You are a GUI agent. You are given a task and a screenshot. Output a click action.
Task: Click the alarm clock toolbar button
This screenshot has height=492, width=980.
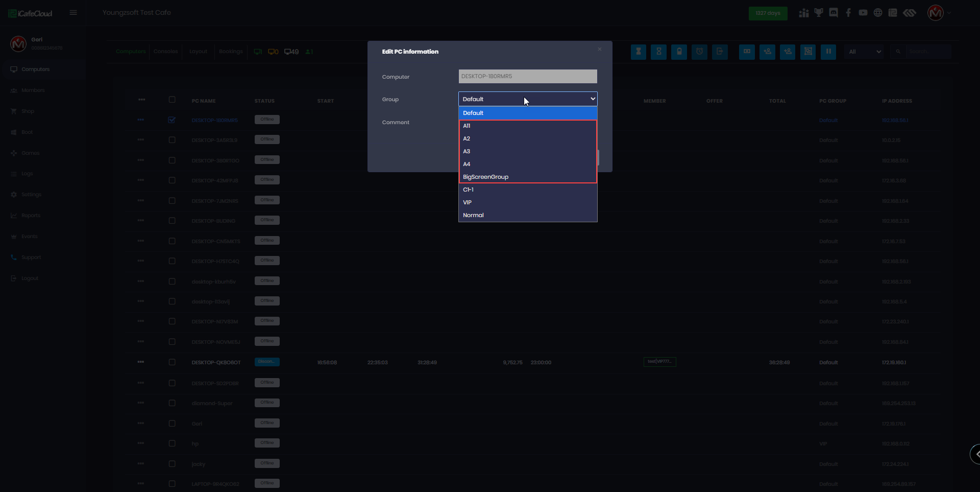point(699,52)
